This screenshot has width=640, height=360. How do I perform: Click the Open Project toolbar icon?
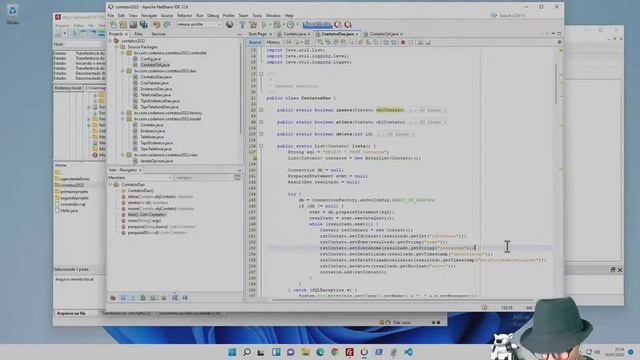coord(133,25)
